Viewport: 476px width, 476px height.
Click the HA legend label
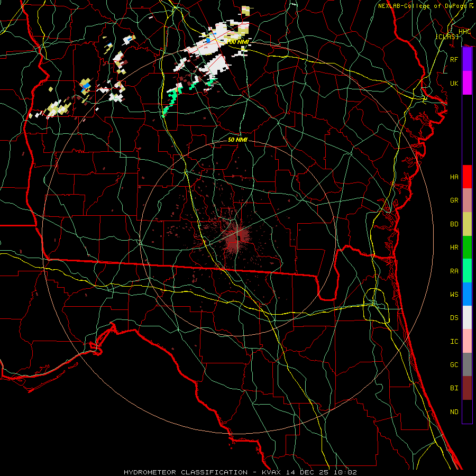pyautogui.click(x=454, y=177)
